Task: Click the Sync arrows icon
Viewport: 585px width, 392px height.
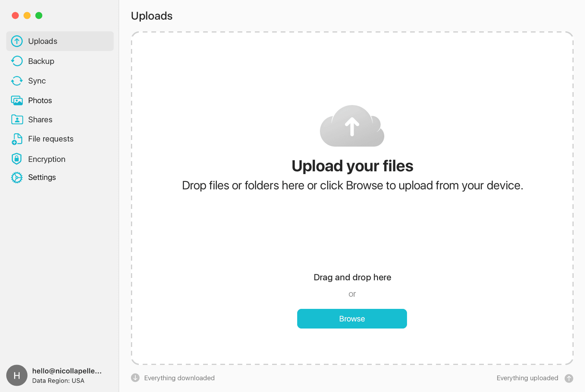Action: pyautogui.click(x=17, y=81)
